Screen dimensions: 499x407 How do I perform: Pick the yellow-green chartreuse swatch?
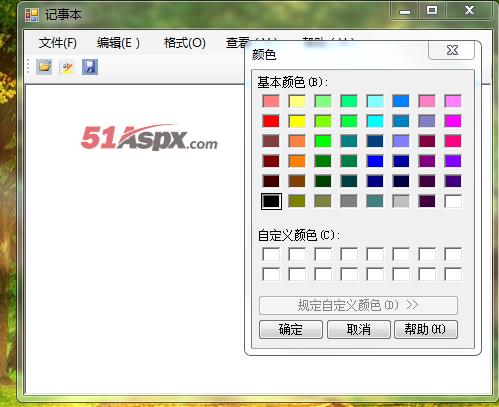click(323, 121)
